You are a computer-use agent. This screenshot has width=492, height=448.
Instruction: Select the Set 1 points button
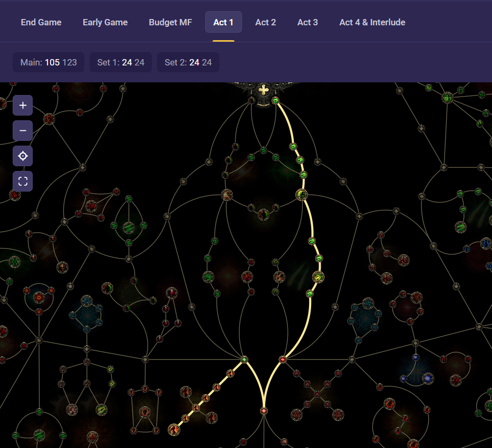(121, 62)
